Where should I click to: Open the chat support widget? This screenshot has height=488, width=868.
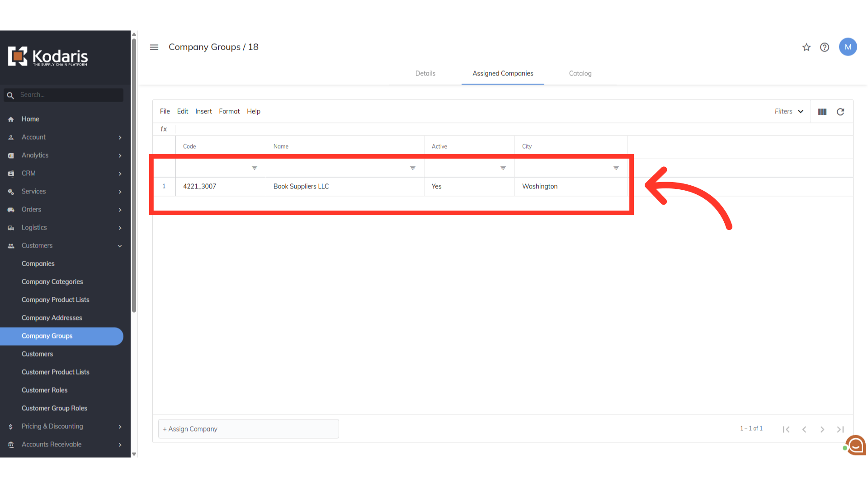pyautogui.click(x=855, y=446)
